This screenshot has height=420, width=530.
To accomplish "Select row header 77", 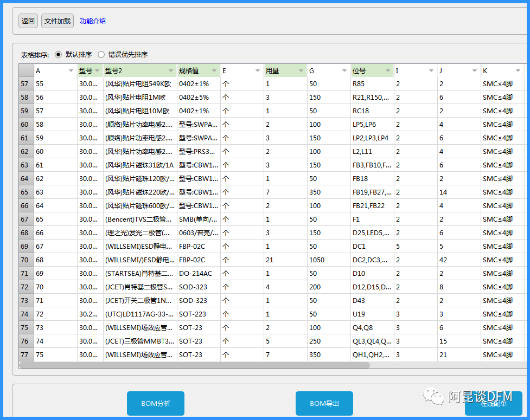I will pos(27,355).
